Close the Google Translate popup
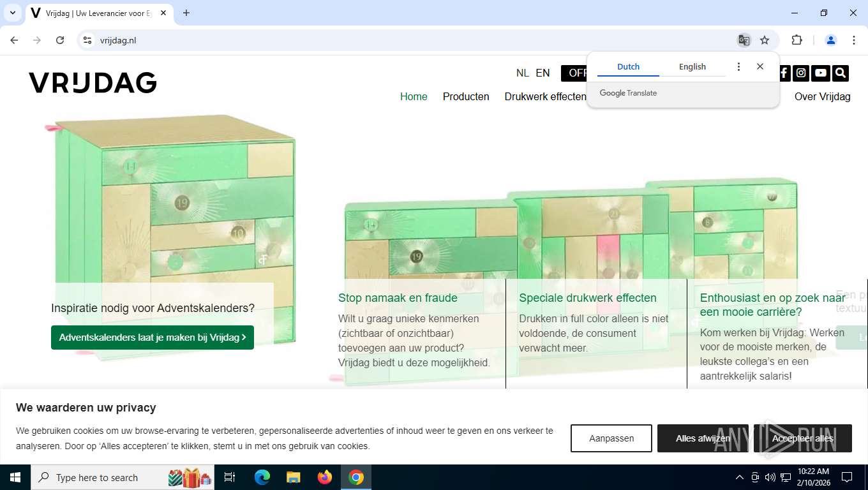This screenshot has height=490, width=868. tap(760, 66)
